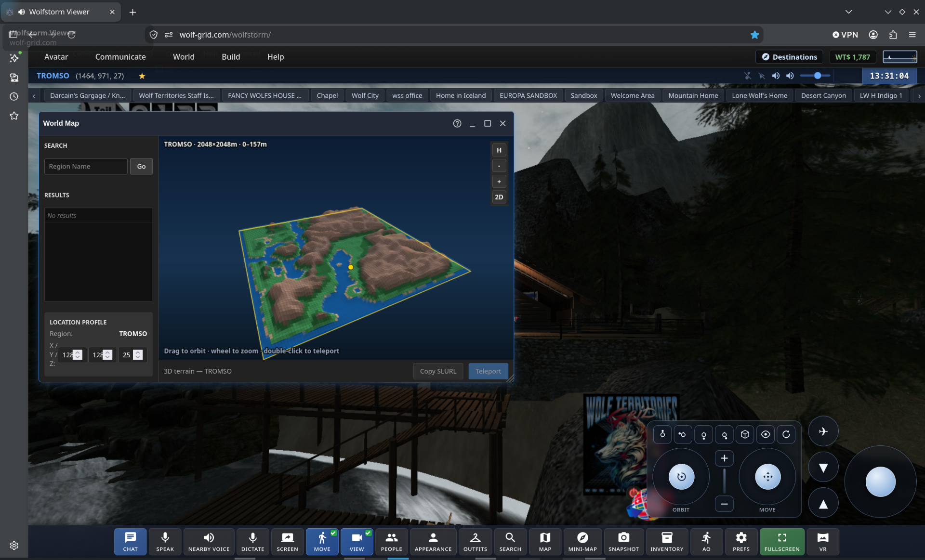Open the Communicate menu
Viewport: 925px width, 560px height.
tap(120, 57)
